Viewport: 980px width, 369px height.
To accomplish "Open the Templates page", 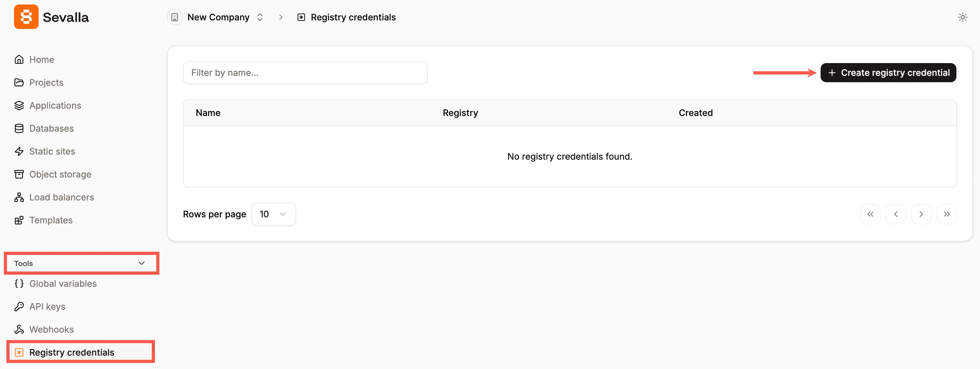I will pyautogui.click(x=51, y=220).
